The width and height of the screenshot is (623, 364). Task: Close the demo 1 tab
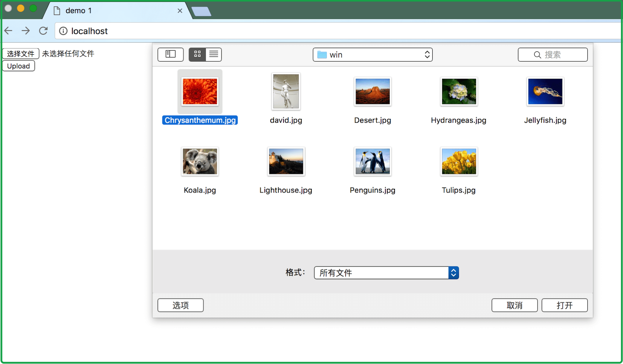(x=180, y=11)
